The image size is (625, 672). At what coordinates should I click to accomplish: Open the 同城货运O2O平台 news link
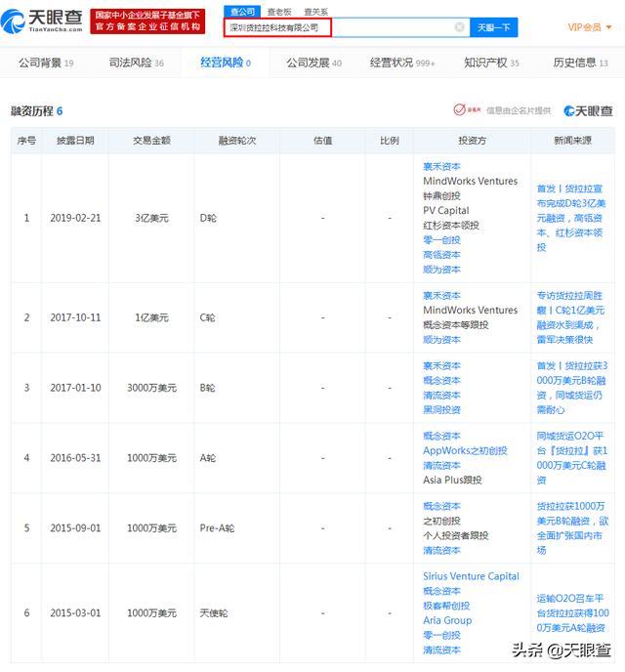click(x=571, y=458)
